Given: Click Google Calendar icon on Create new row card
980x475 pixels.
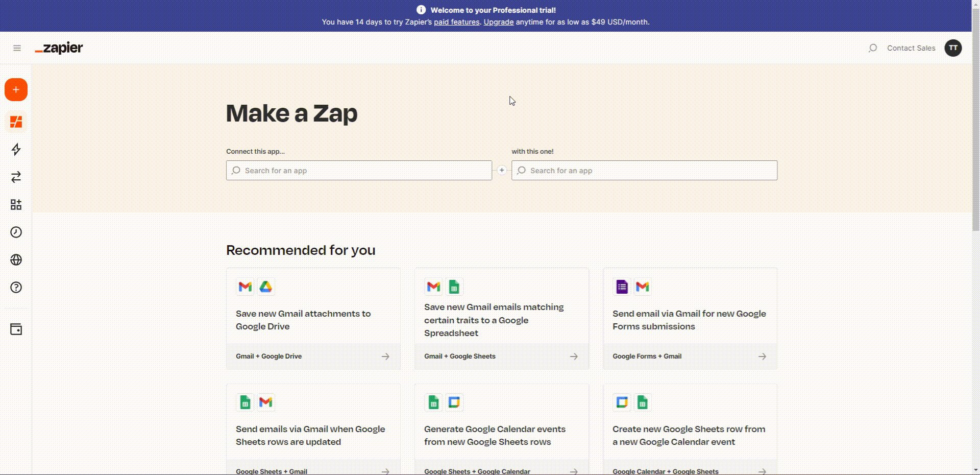Looking at the screenshot, I should tap(622, 402).
